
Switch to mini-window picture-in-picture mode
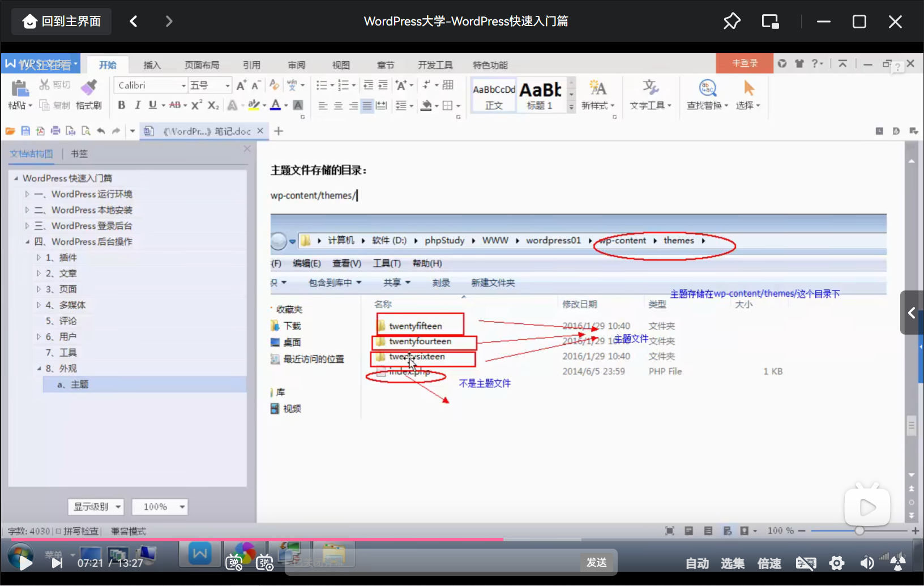click(x=770, y=22)
